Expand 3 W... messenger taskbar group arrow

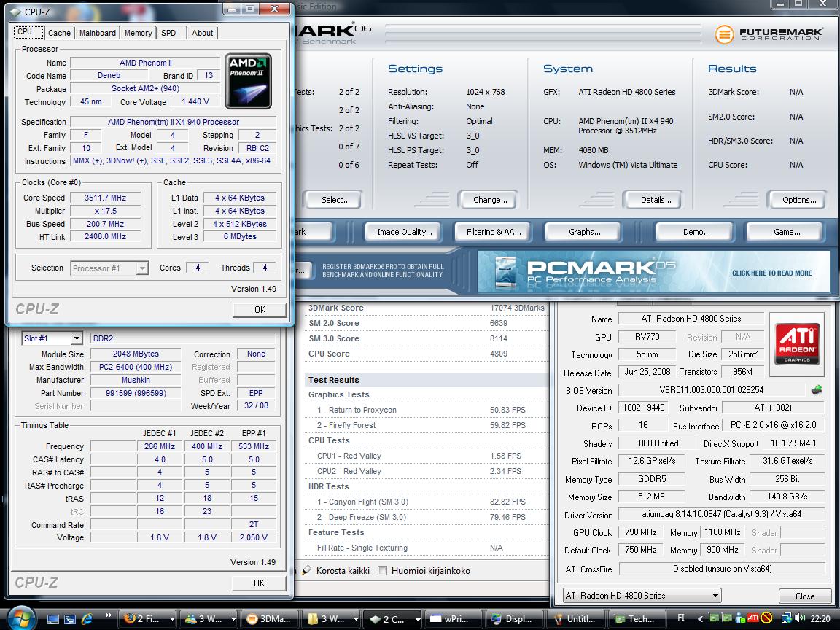click(233, 619)
